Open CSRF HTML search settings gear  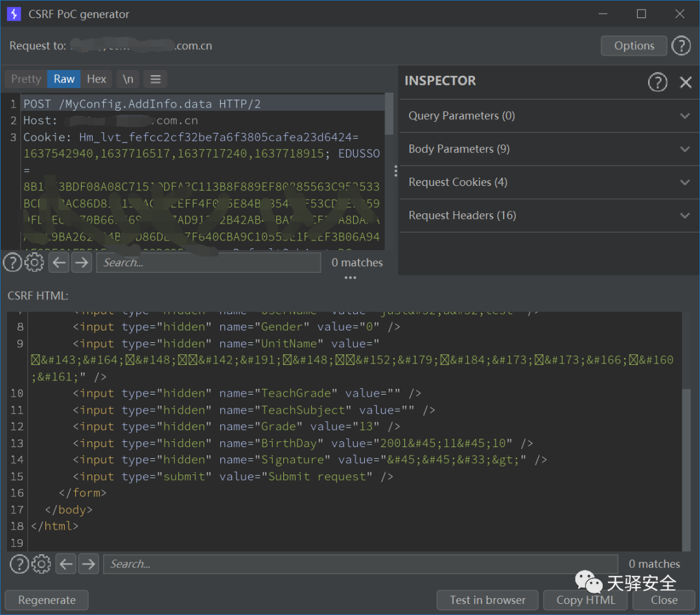[x=41, y=564]
